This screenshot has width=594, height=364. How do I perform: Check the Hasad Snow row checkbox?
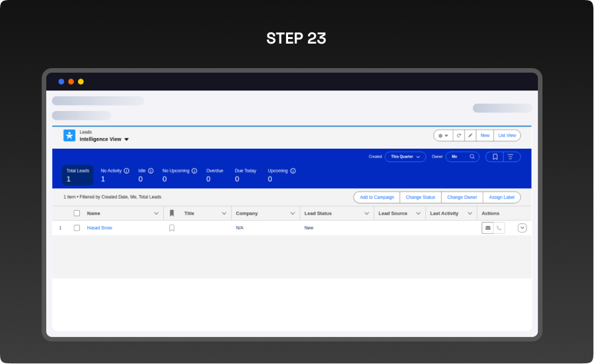coord(77,228)
